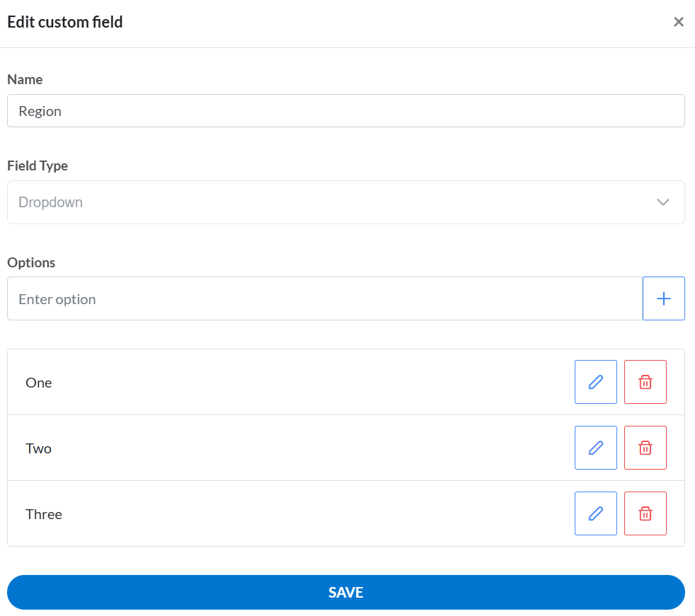
Task: Click the pencil icon beside option Two
Action: point(595,447)
